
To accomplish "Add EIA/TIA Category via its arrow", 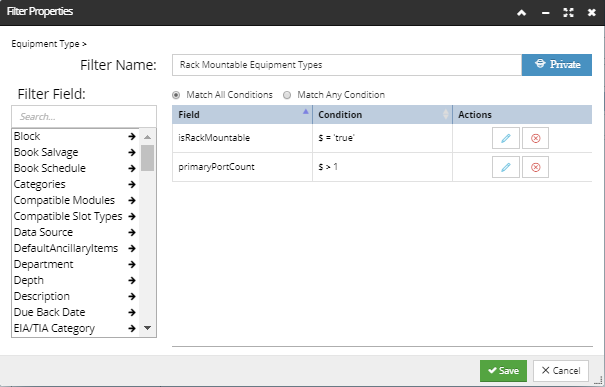I will click(132, 328).
